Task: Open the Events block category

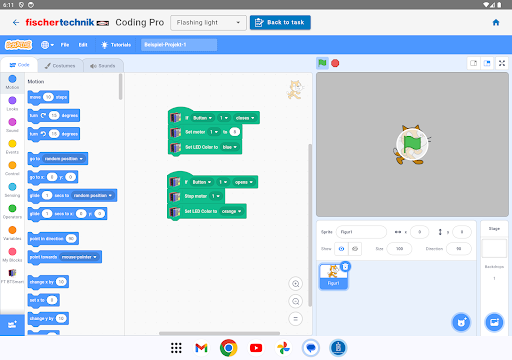Action: pos(12,147)
